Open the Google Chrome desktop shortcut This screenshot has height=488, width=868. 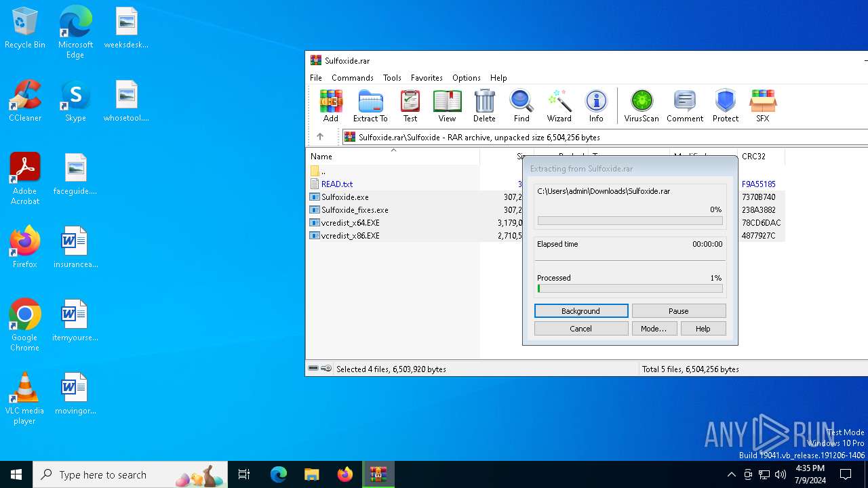click(25, 325)
